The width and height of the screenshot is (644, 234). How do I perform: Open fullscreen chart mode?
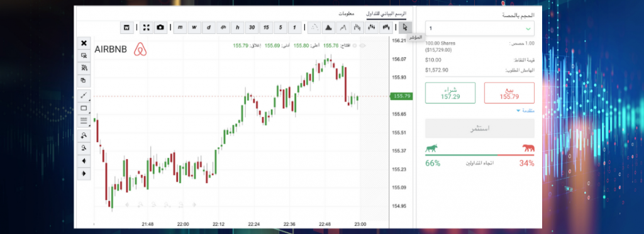(146, 28)
